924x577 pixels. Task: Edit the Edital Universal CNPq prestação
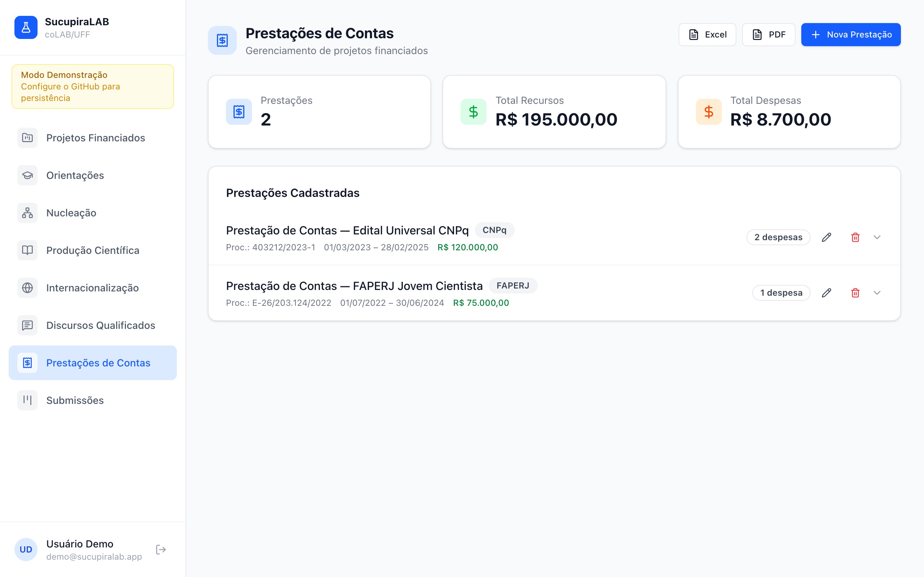point(827,237)
